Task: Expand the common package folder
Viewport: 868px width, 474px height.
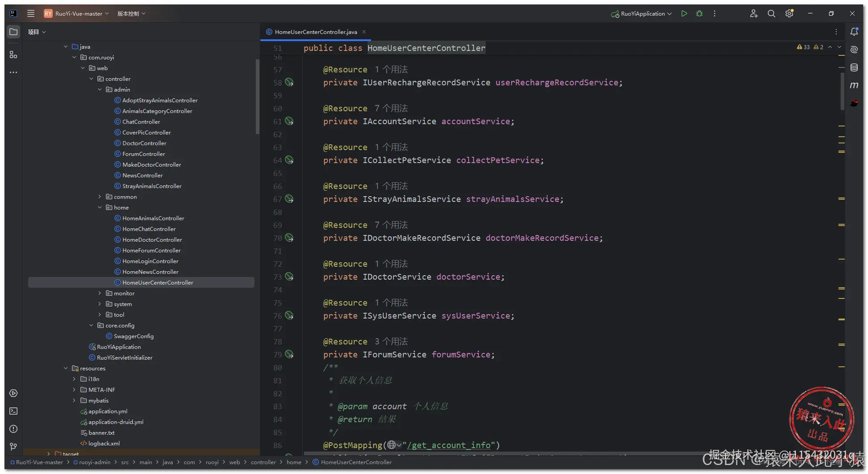Action: 100,197
